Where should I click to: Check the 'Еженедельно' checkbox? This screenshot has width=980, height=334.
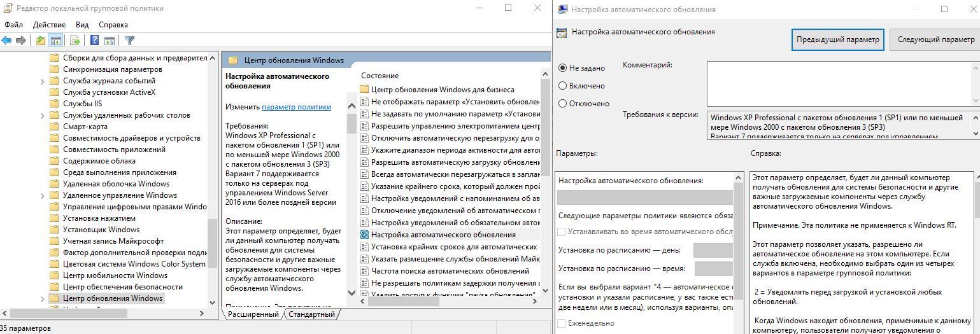(561, 323)
